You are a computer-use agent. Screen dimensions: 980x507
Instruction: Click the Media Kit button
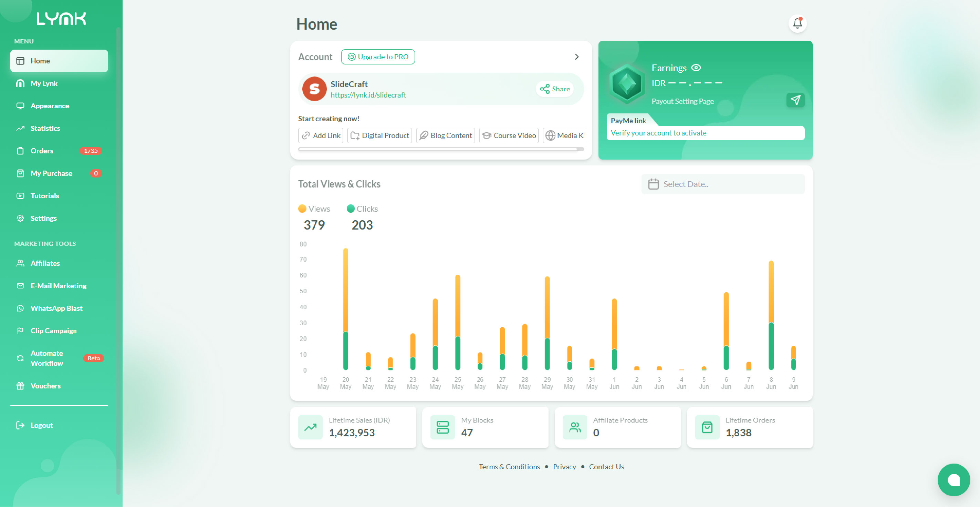click(564, 135)
